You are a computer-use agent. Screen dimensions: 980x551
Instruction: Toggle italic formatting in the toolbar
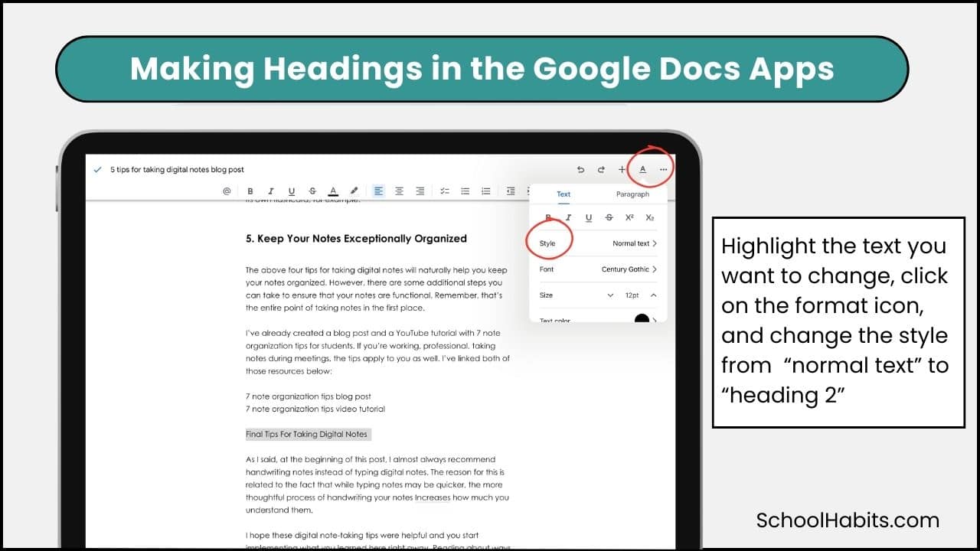click(271, 191)
